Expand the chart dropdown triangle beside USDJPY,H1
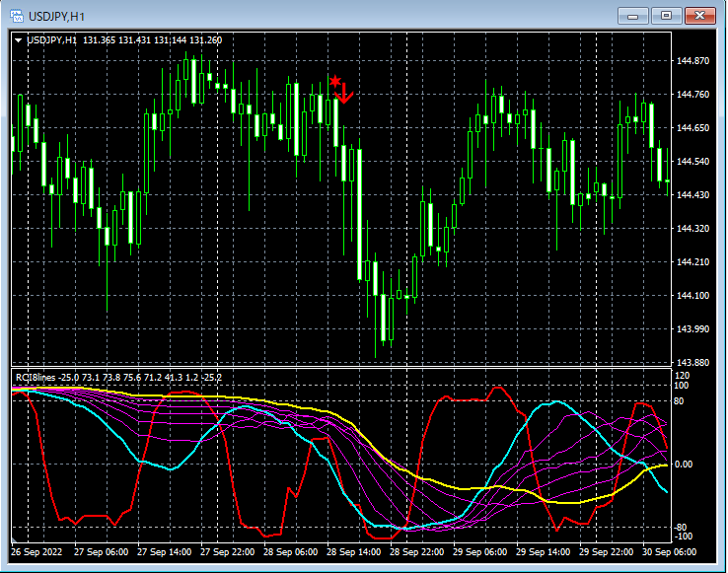728x573 pixels. (x=18, y=40)
